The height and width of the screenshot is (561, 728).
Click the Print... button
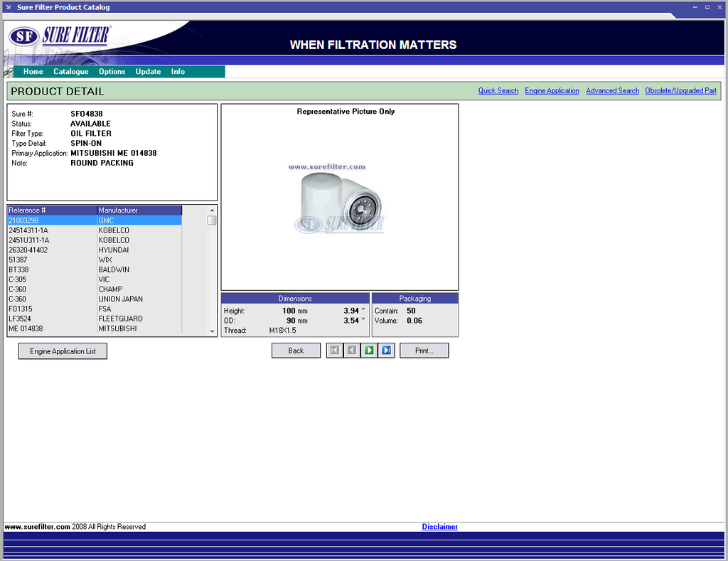tap(424, 351)
